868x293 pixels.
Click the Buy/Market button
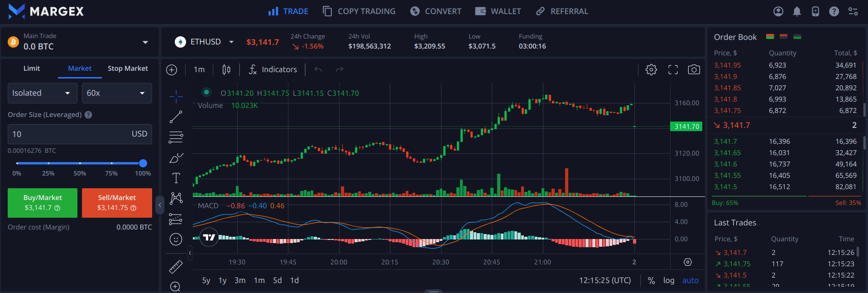pos(43,203)
